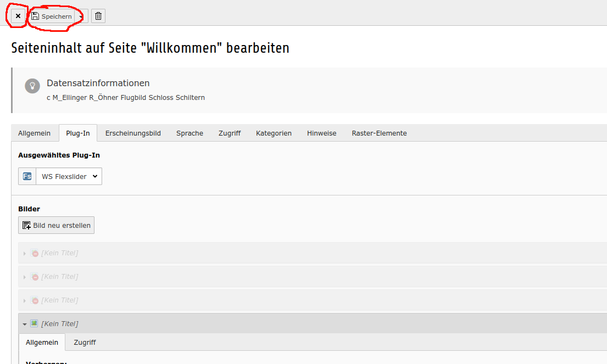
Task: Open the Raster-Elemente tab
Action: click(x=379, y=133)
